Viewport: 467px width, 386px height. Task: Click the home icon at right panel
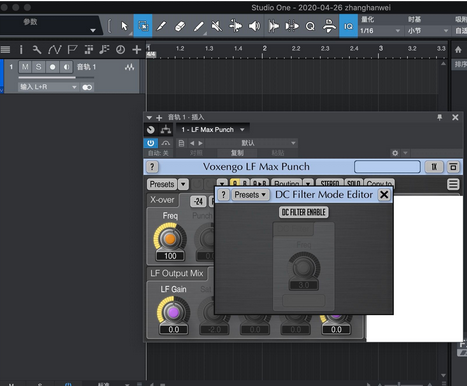pos(458,50)
